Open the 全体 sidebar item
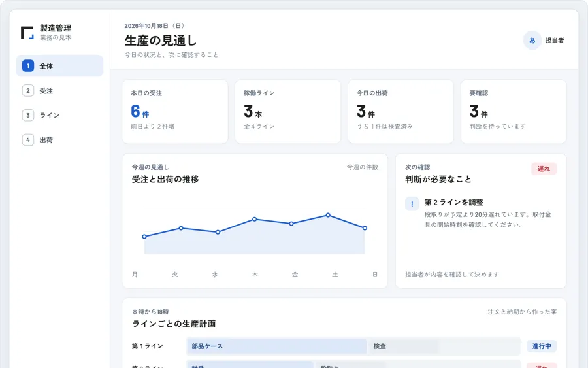 59,66
